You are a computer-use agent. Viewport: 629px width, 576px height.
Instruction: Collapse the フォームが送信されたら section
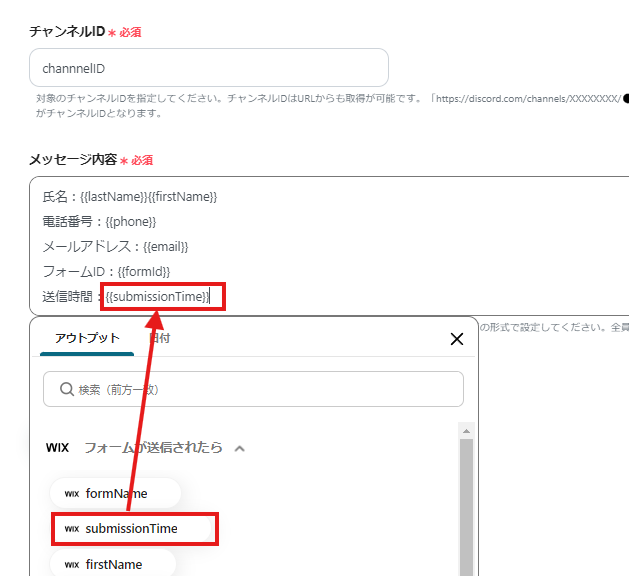[x=239, y=448]
